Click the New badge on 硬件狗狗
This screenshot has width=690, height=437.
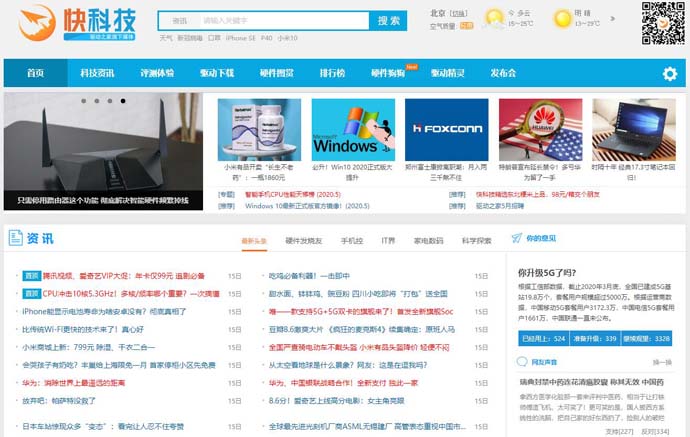pyautogui.click(x=411, y=67)
